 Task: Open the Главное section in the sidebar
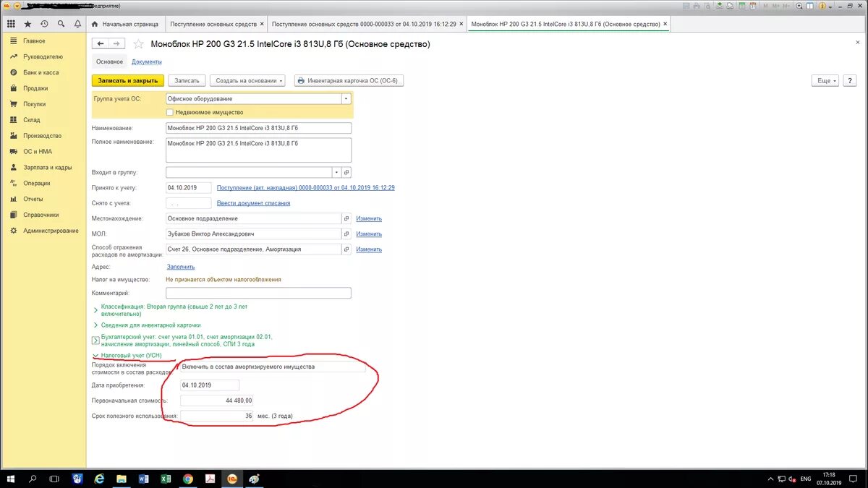(x=34, y=41)
